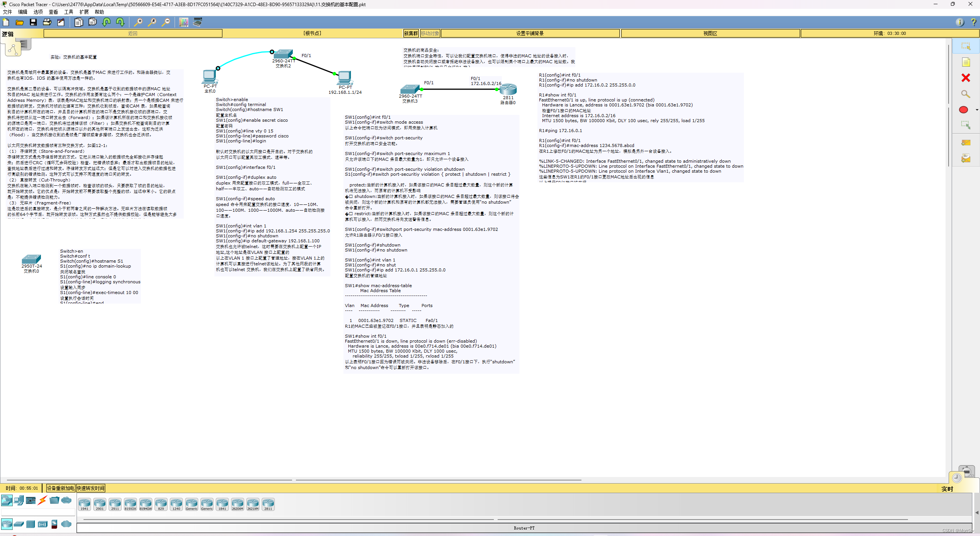Select the 2950T-24 交换机0 switch

point(31,259)
